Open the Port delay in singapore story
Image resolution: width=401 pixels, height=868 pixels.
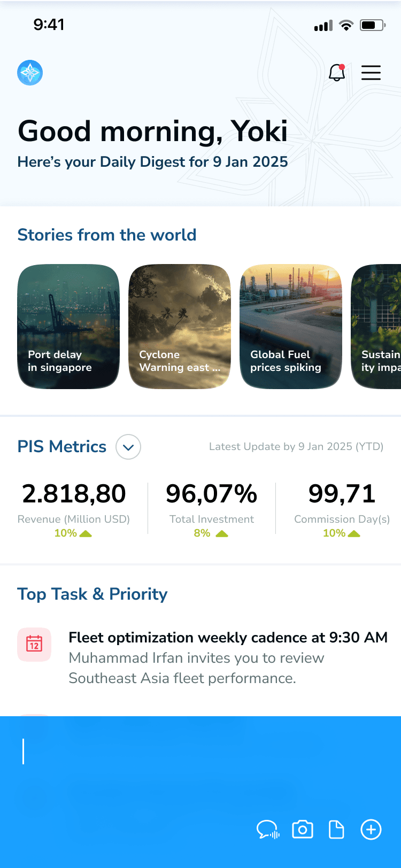68,327
